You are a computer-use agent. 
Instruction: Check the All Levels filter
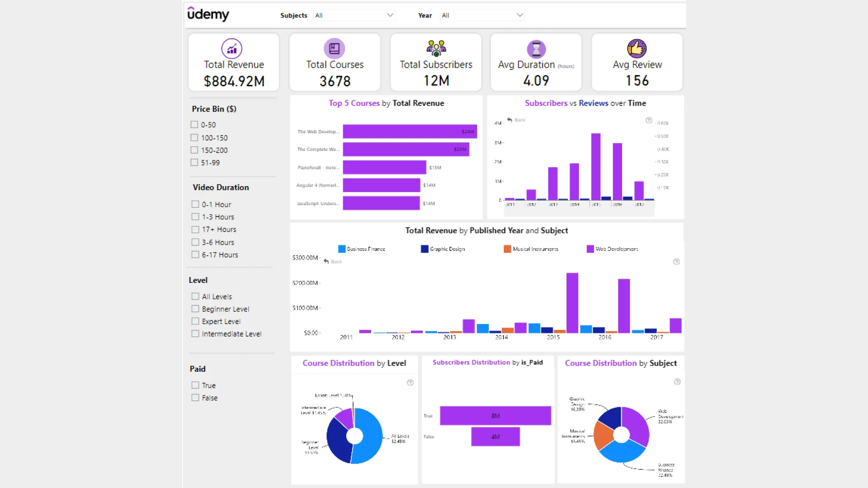pos(195,296)
